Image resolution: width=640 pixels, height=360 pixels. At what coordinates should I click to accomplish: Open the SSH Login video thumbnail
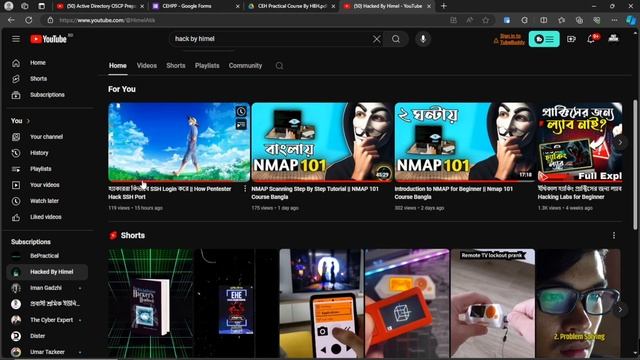tap(179, 142)
